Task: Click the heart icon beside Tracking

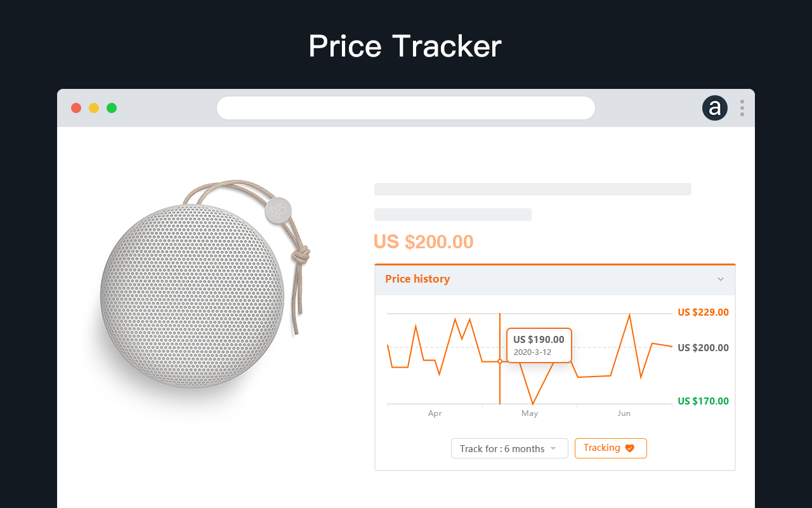Action: pyautogui.click(x=629, y=448)
